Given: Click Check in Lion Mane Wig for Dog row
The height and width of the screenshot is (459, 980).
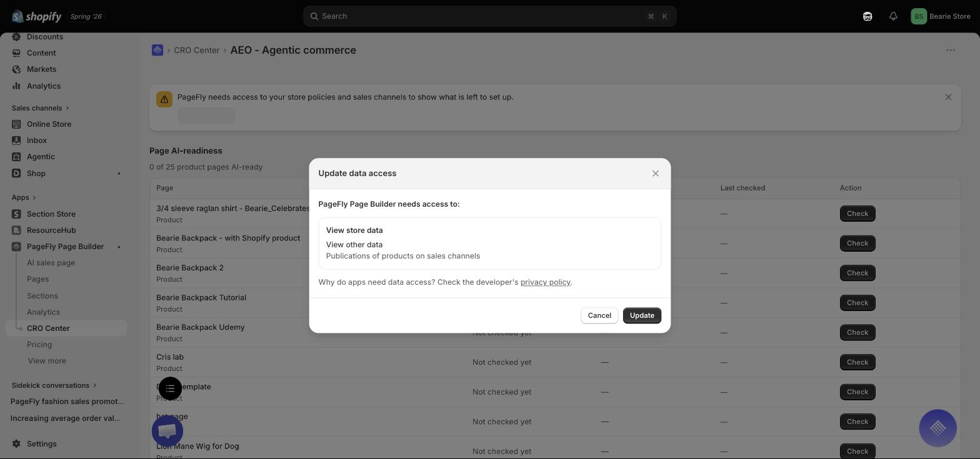Looking at the screenshot, I should (x=857, y=451).
